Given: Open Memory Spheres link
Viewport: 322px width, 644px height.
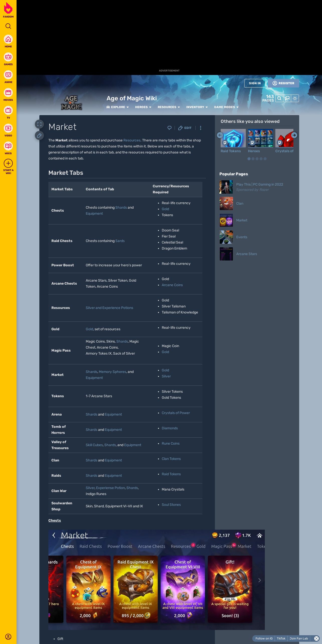Looking at the screenshot, I should pyautogui.click(x=113, y=372).
